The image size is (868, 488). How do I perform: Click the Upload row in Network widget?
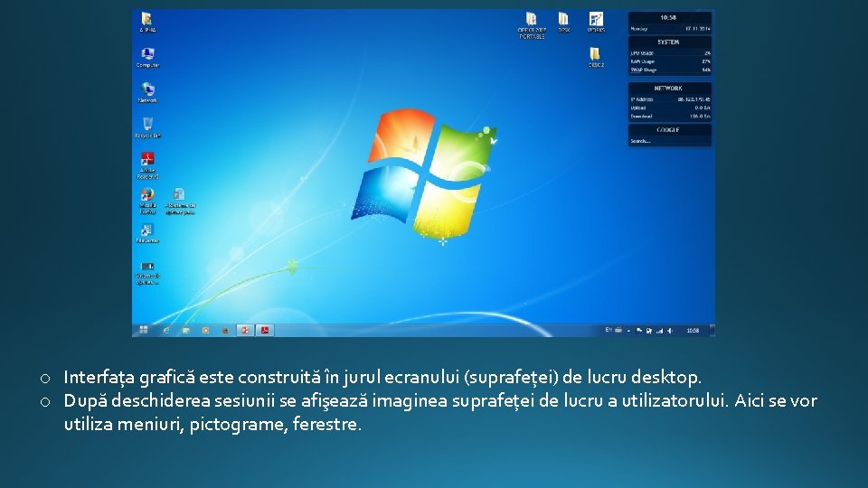(x=670, y=108)
